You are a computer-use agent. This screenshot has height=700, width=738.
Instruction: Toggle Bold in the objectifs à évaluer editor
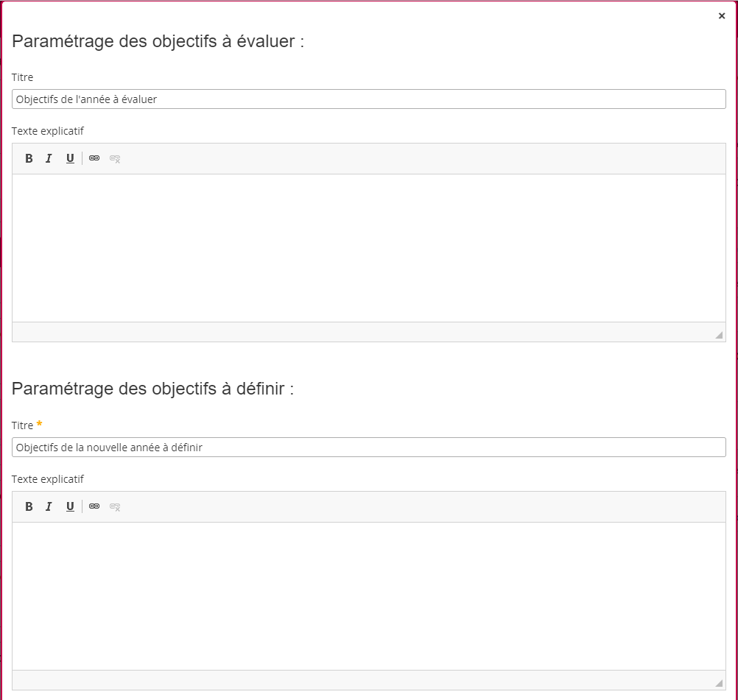click(x=29, y=158)
